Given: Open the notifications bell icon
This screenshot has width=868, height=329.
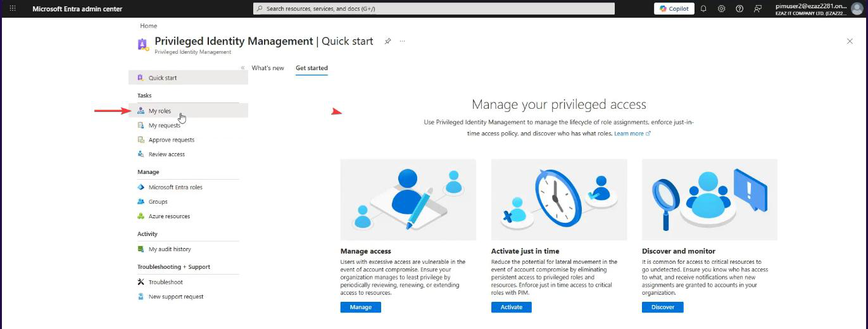Looking at the screenshot, I should coord(703,9).
